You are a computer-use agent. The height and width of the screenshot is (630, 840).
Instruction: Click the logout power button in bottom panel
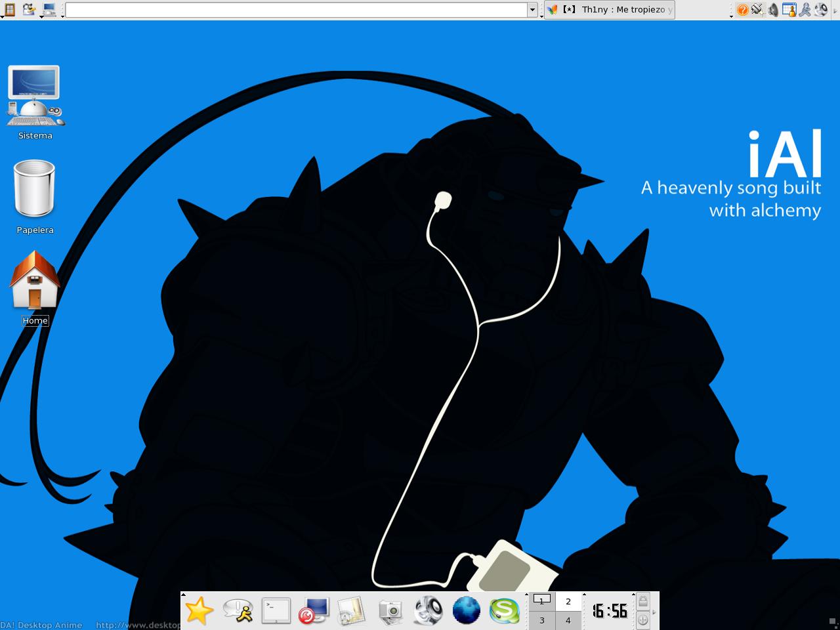coord(643,620)
